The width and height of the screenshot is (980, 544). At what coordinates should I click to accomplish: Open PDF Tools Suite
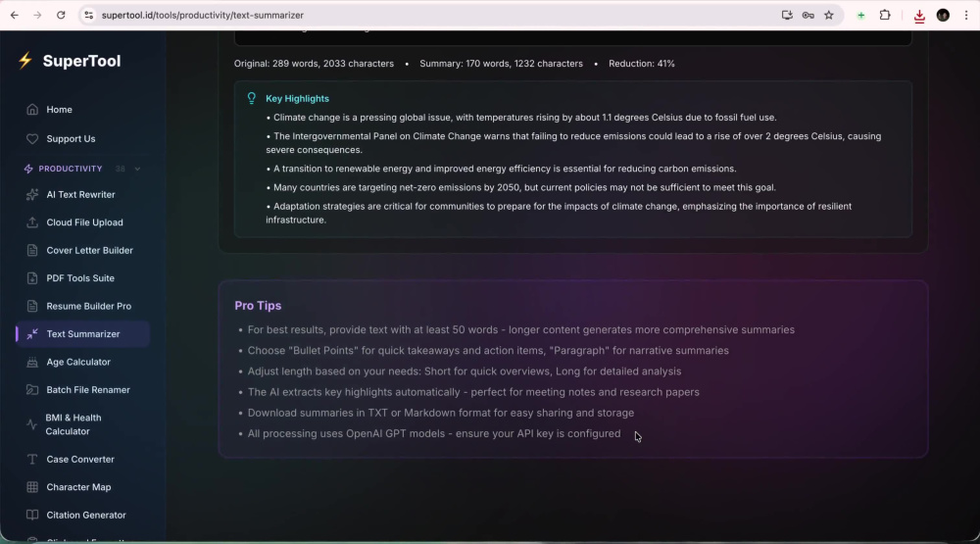tap(82, 278)
